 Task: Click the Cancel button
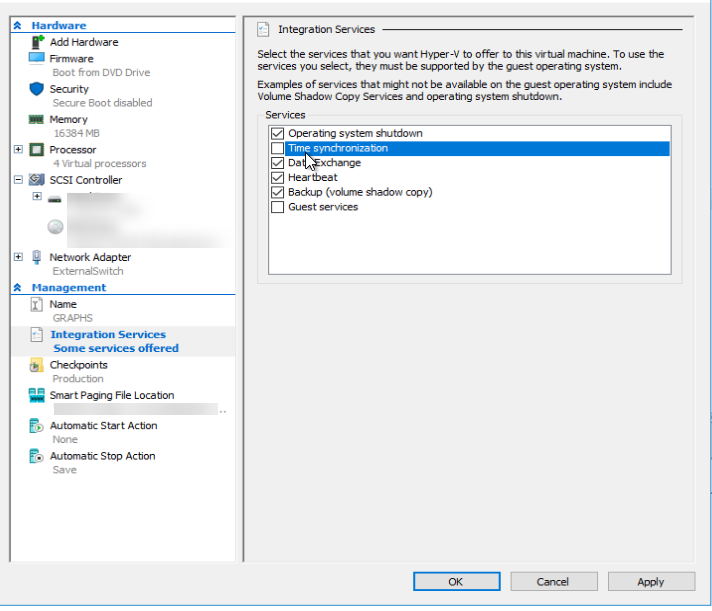pyautogui.click(x=554, y=582)
